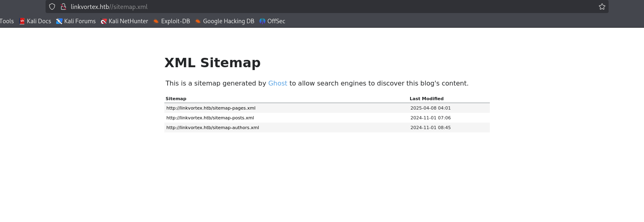This screenshot has width=644, height=222.
Task: Click the insecure connection padlock icon
Action: [63, 7]
